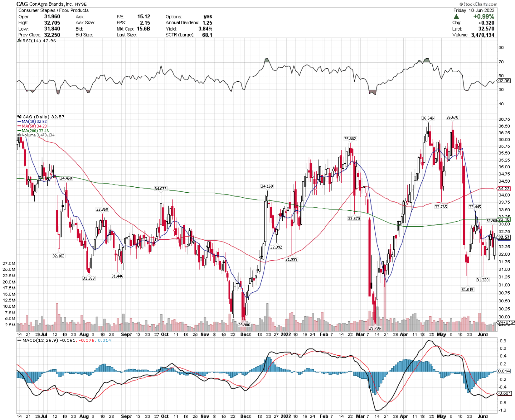Image resolution: width=515 pixels, height=420 pixels.
Task: Click the volume bars icon in legend
Action: [x=19, y=135]
